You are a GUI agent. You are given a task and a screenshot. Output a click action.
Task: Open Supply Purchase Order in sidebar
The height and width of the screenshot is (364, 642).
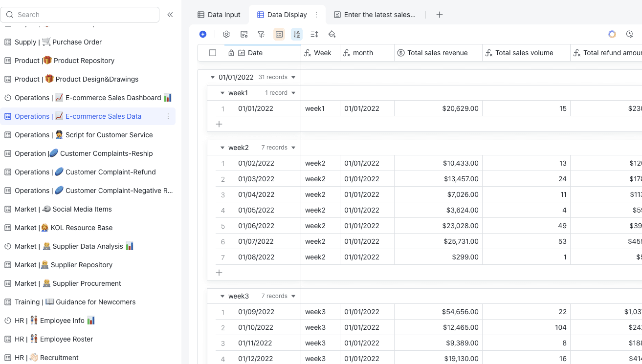pos(88,42)
